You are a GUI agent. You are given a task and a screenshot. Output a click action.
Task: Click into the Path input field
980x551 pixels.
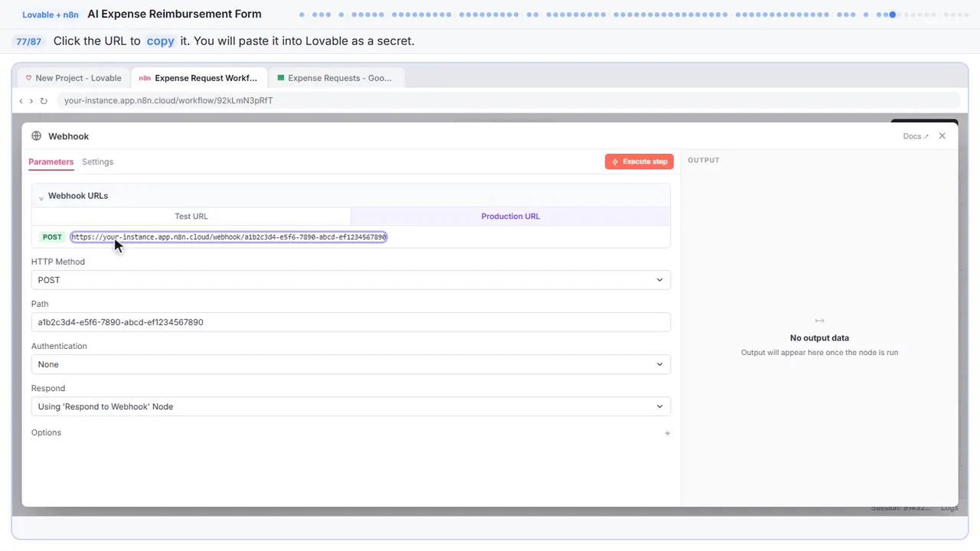[x=351, y=322]
